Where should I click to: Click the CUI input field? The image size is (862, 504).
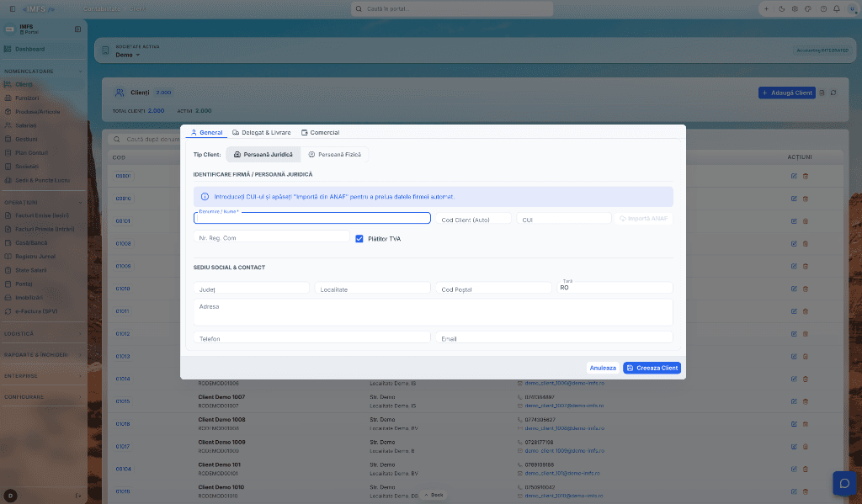click(x=563, y=219)
